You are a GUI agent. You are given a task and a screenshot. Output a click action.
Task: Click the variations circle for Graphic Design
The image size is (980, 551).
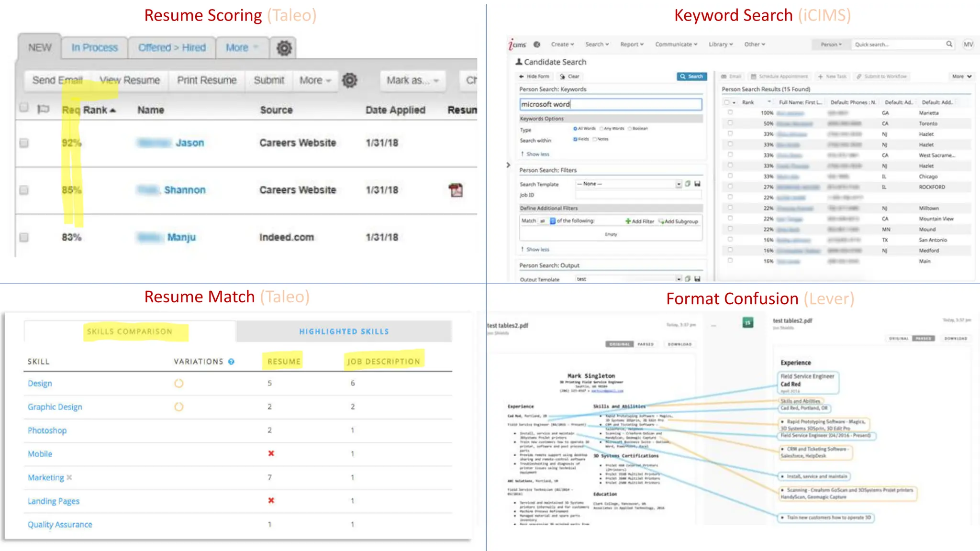click(178, 407)
